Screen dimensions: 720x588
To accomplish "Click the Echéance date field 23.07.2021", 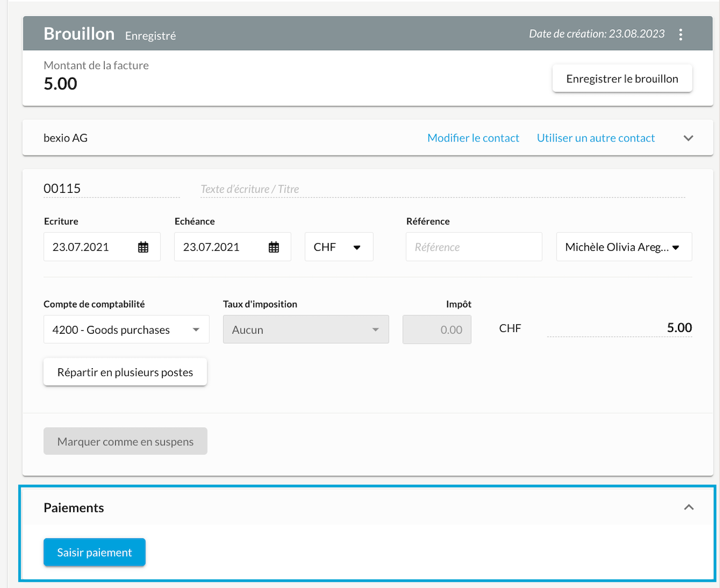I will pyautogui.click(x=233, y=247).
